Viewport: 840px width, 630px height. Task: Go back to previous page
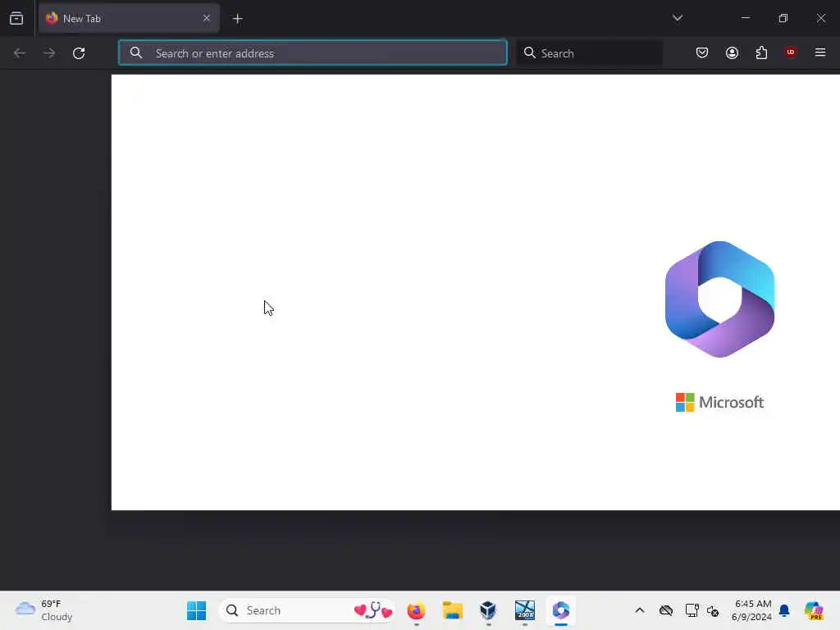click(x=20, y=53)
